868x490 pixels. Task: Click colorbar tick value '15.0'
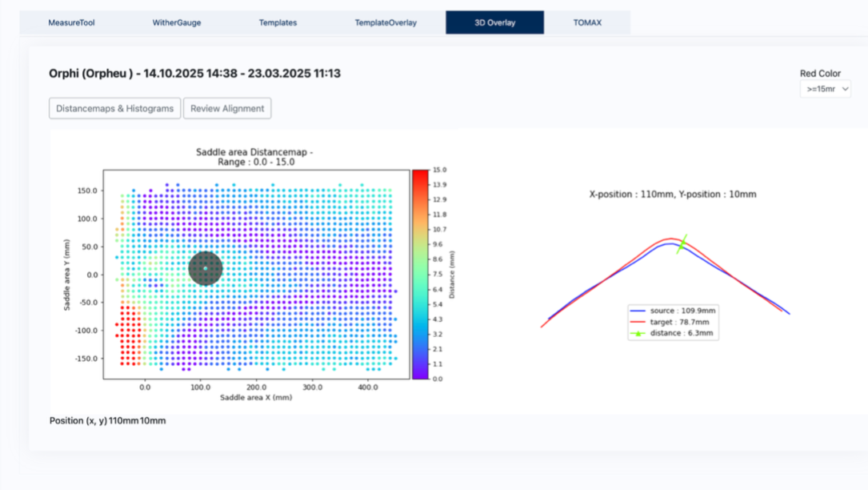click(x=439, y=171)
